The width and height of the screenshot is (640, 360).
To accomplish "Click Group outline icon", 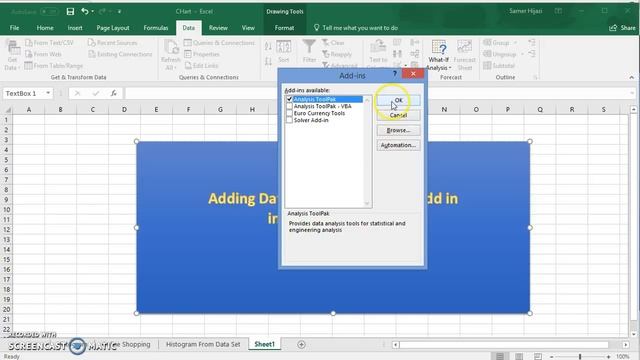I will pyautogui.click(x=487, y=42).
